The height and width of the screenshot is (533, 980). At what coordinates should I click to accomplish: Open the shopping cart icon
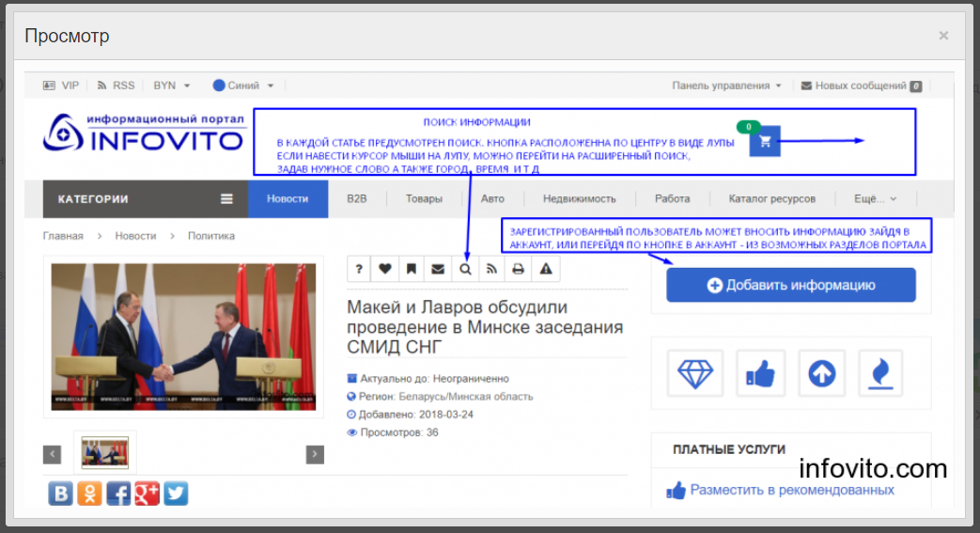(765, 141)
